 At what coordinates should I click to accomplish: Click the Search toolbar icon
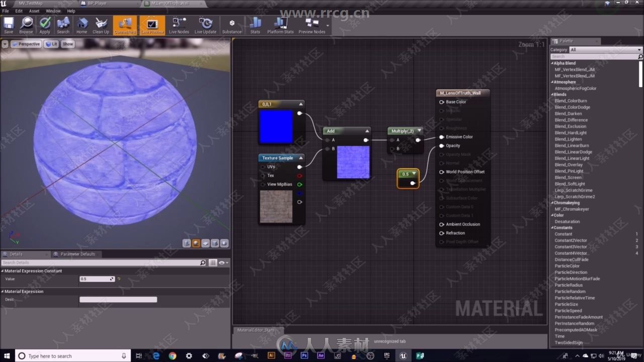point(63,25)
